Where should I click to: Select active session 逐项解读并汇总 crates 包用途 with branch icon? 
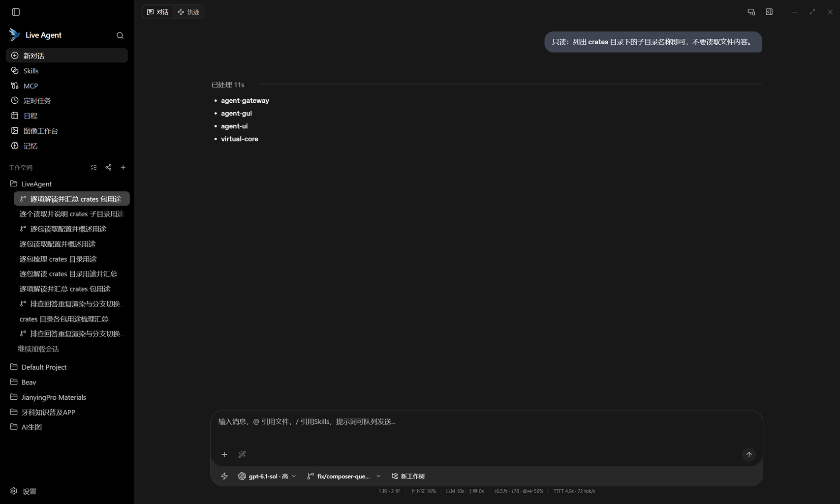coord(72,199)
